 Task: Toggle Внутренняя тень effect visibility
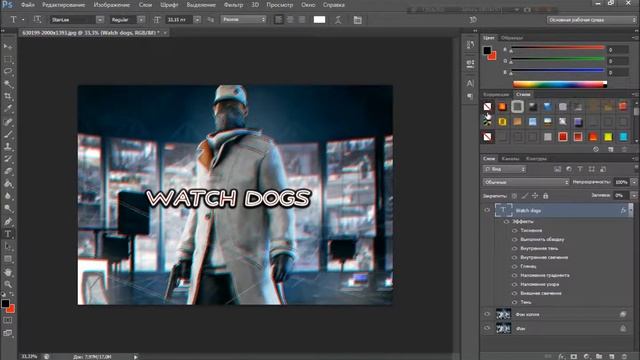[515, 249]
